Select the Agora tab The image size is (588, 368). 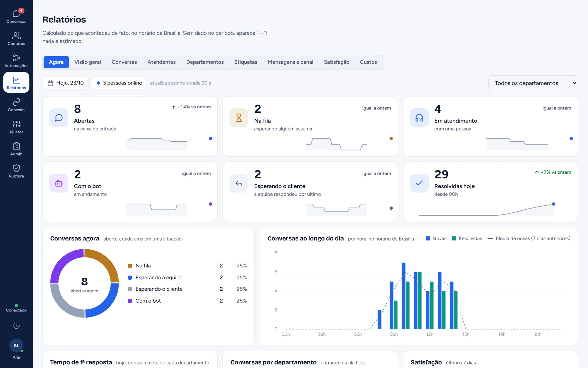pyautogui.click(x=56, y=62)
